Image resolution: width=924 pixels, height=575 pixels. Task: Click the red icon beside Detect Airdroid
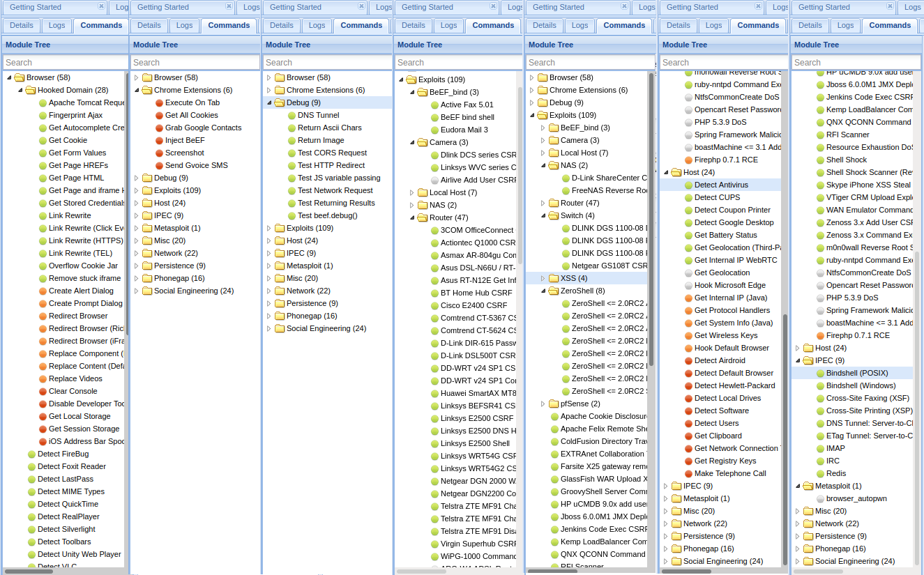click(688, 360)
